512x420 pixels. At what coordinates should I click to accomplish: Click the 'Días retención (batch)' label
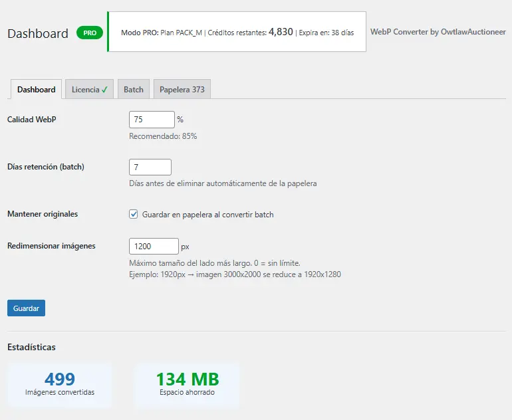(46, 167)
